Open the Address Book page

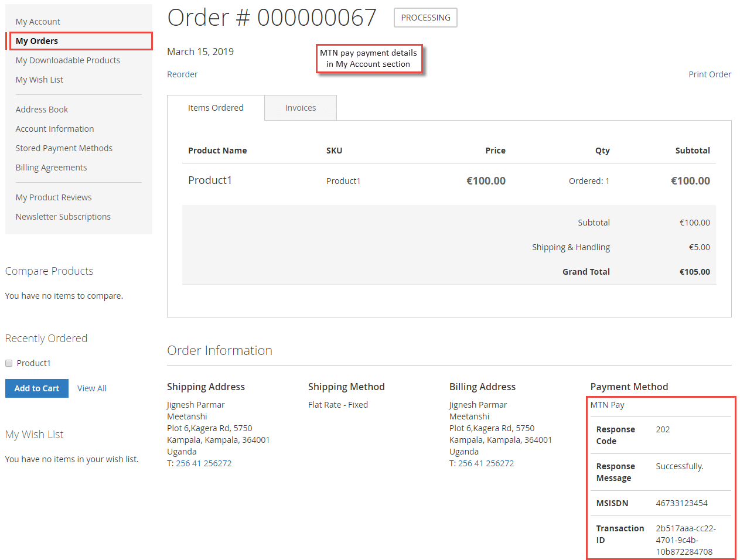42,109
